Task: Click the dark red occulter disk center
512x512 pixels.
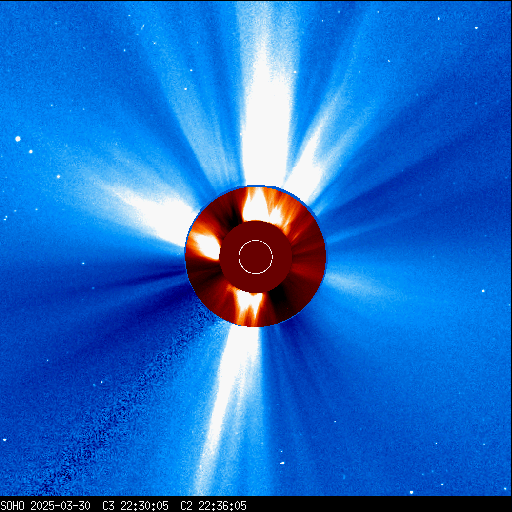Action: [x=256, y=257]
